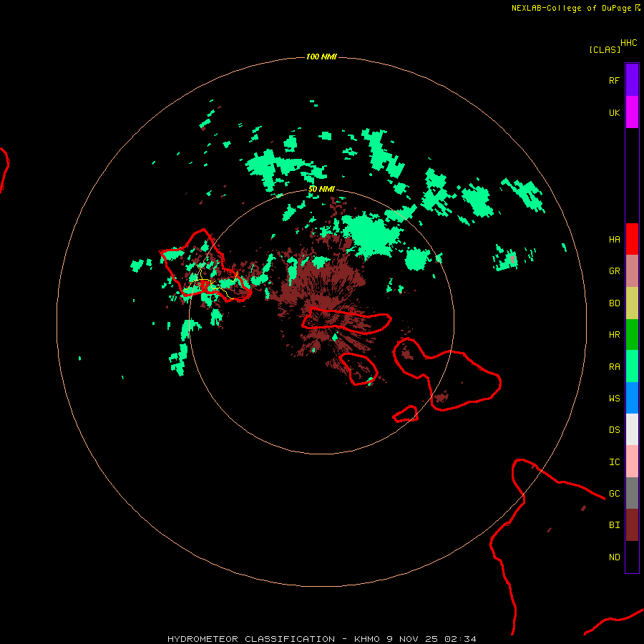Click the HYDROMETEOR CLASSIFICATION title text

point(251,639)
